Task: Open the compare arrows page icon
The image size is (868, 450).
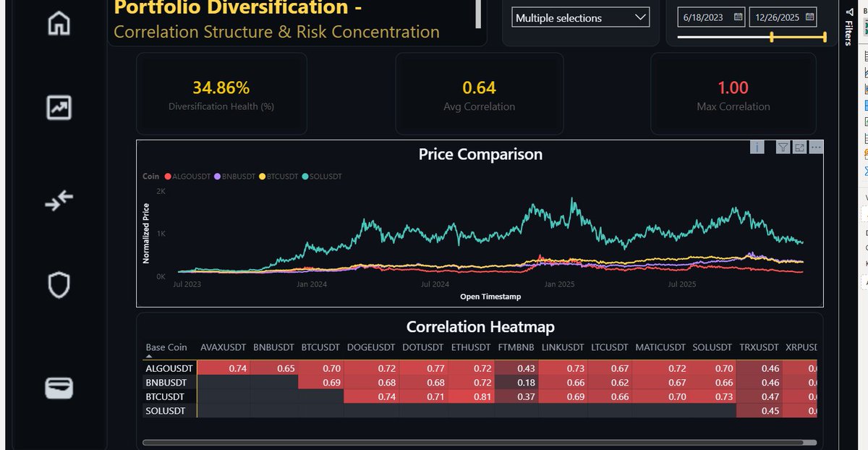Action: click(x=59, y=201)
